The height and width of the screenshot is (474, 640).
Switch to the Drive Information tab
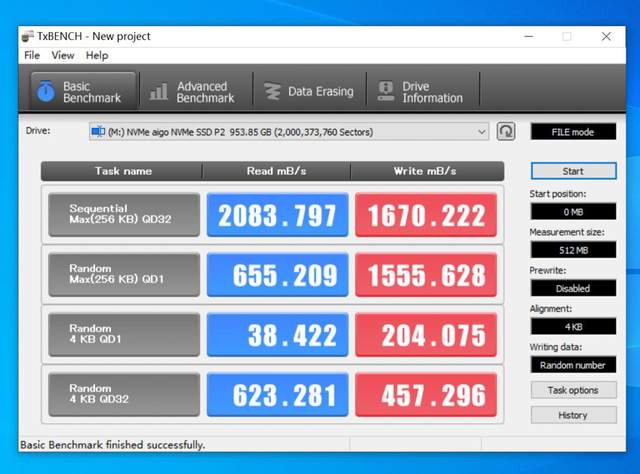click(423, 92)
